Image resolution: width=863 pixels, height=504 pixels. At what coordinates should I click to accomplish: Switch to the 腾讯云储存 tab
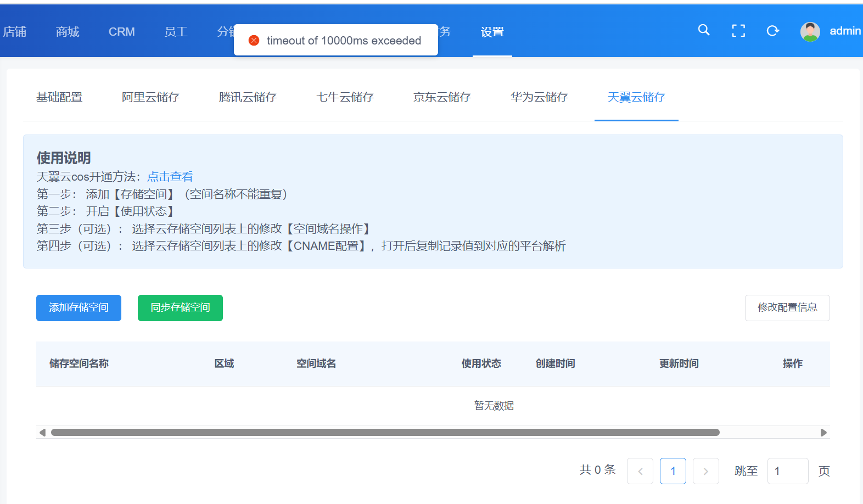(248, 97)
